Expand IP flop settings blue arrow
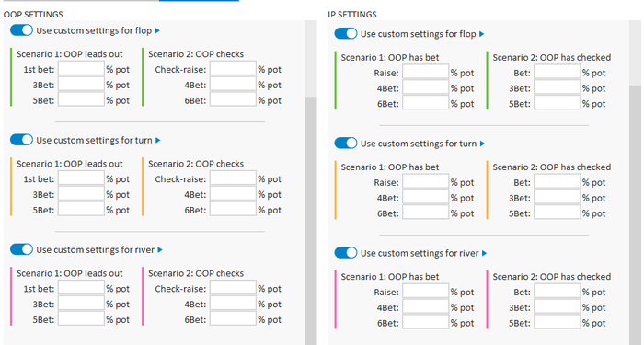The image size is (644, 345). 482,34
